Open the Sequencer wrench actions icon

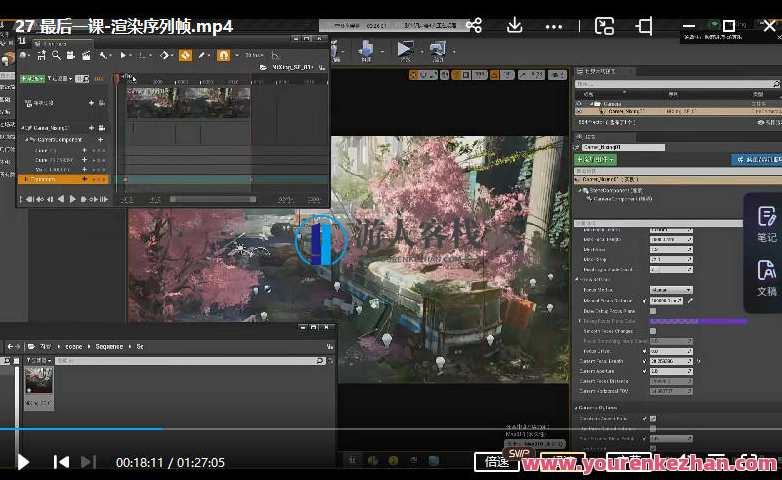[103, 55]
